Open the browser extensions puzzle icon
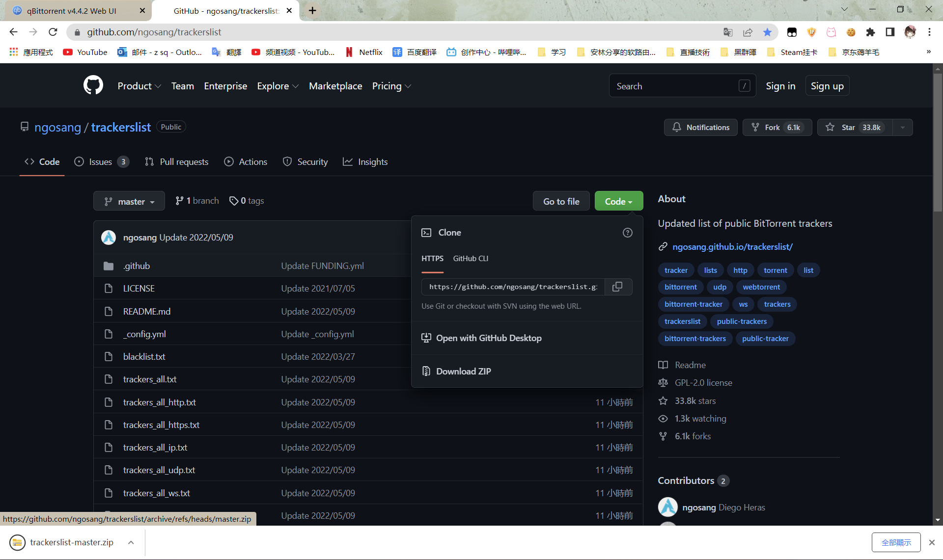This screenshot has height=560, width=943. pos(870,32)
